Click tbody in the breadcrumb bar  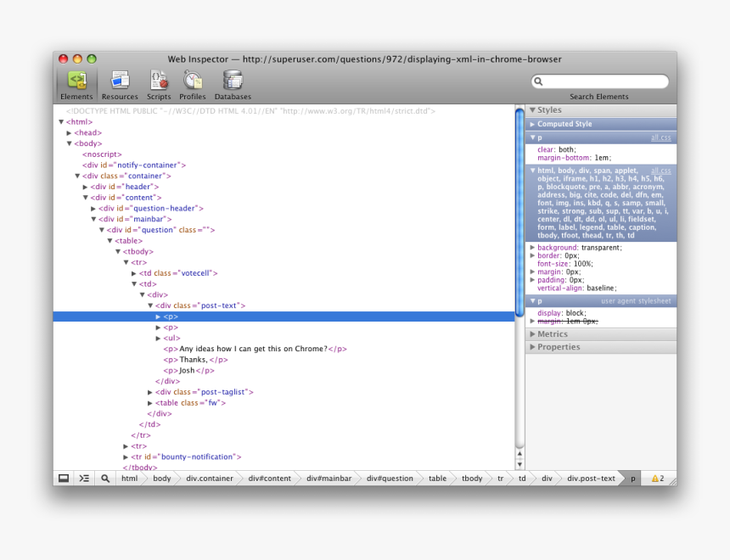(471, 478)
